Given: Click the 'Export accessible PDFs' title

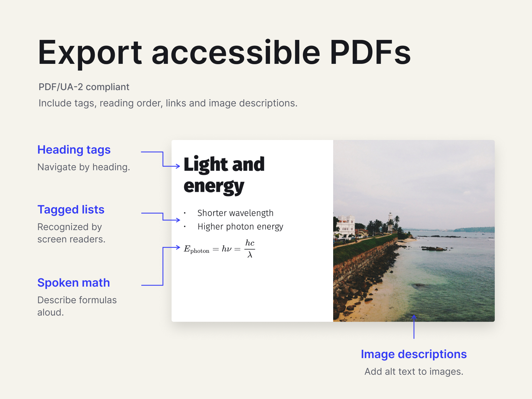Looking at the screenshot, I should click(224, 53).
